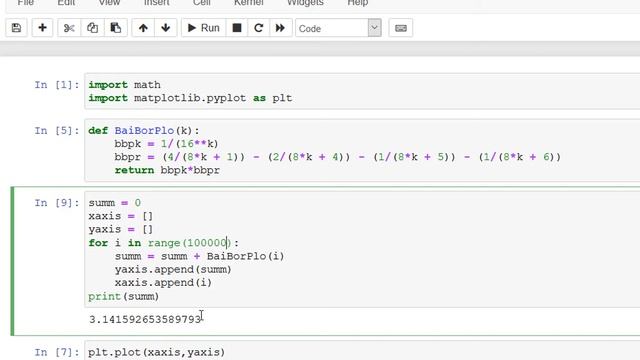The width and height of the screenshot is (640, 360).
Task: Click into the BaiBorPlo function cell
Action: tap(362, 150)
